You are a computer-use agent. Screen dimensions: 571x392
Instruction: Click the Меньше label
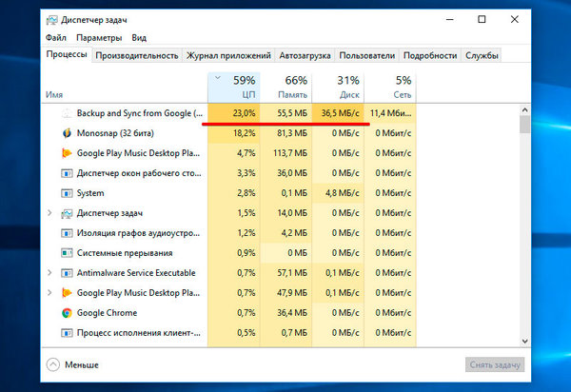[82, 365]
